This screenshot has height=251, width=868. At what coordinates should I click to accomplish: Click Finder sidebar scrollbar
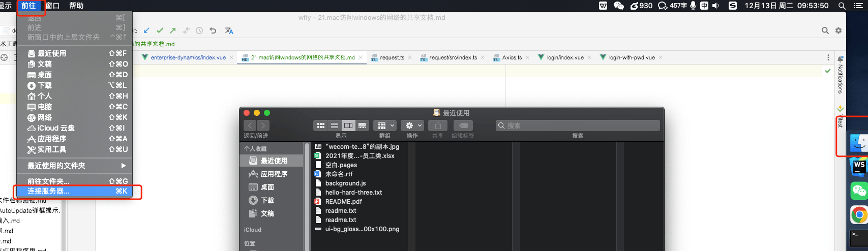307,197
